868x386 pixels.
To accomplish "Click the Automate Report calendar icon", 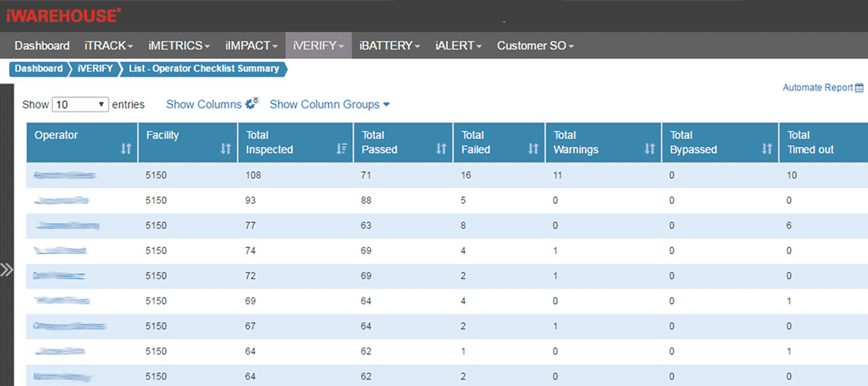I will [x=859, y=88].
